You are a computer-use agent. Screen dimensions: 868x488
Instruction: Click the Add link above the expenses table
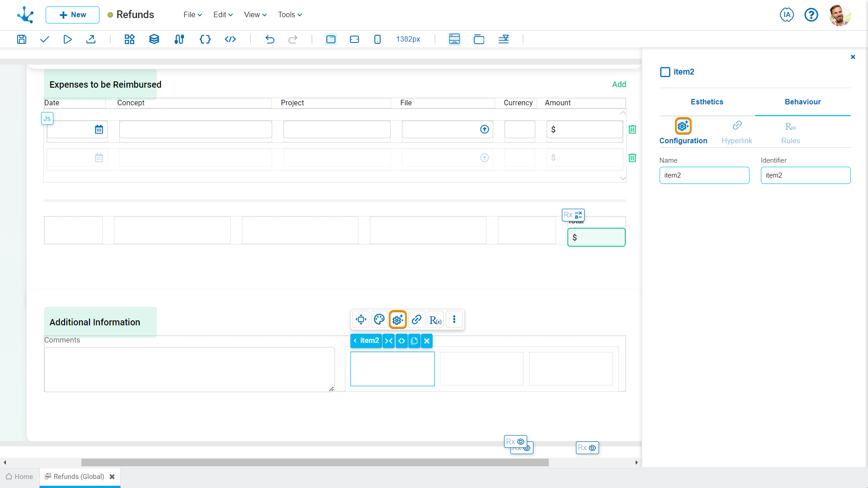619,84
